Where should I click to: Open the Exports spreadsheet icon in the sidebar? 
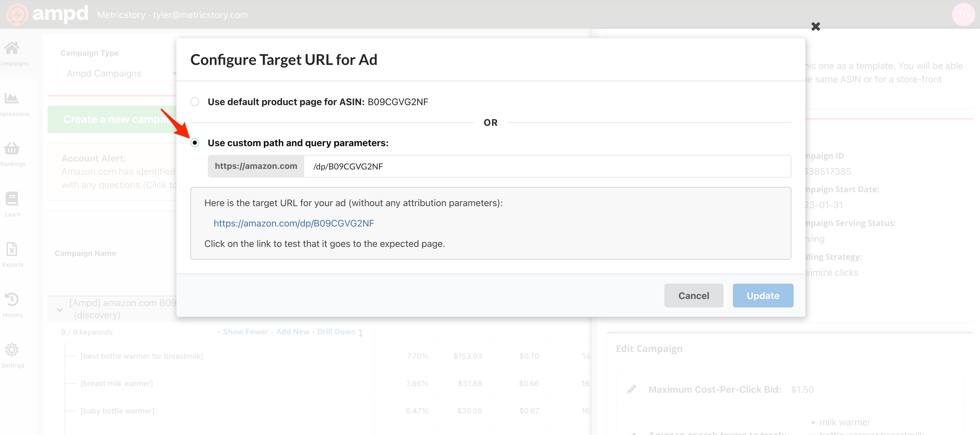[x=12, y=249]
